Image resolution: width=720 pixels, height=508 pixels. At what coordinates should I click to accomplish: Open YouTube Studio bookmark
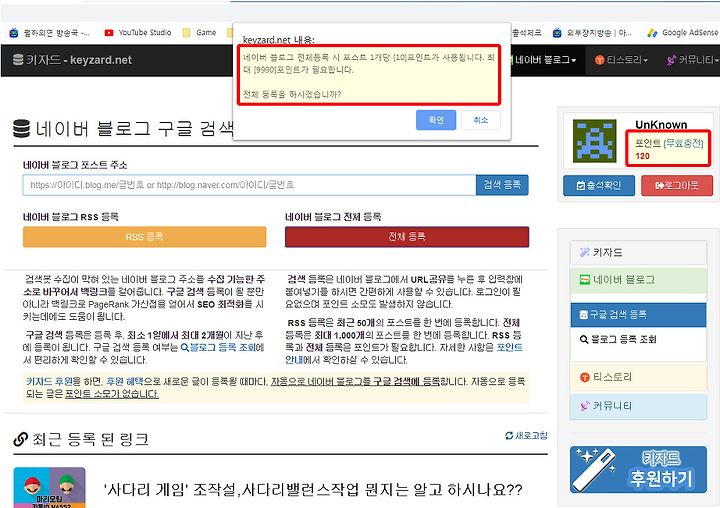click(x=138, y=33)
